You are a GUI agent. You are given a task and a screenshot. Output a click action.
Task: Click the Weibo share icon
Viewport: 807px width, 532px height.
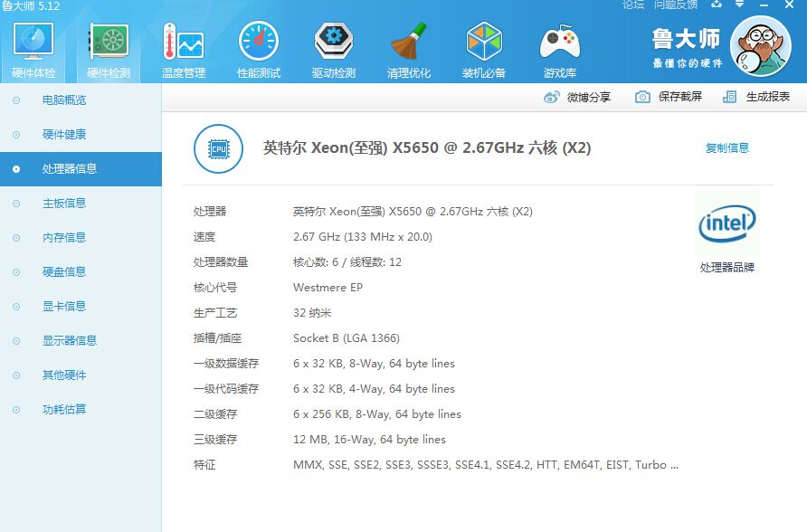coord(551,97)
